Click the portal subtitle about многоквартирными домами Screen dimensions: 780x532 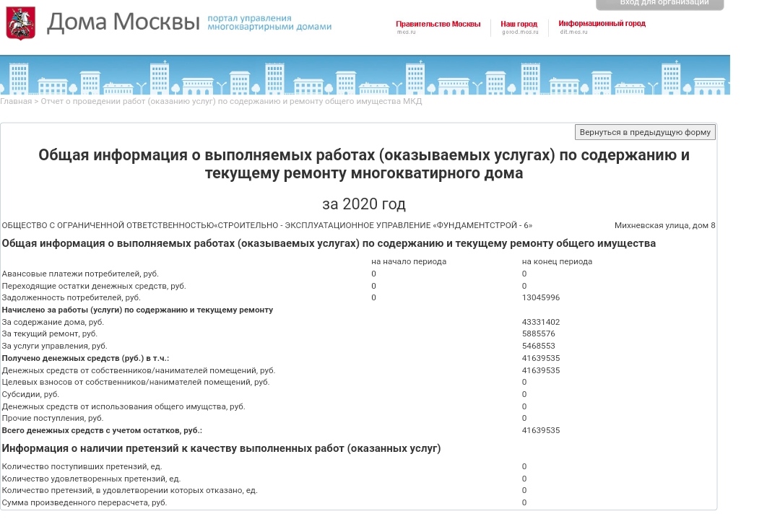tap(269, 22)
